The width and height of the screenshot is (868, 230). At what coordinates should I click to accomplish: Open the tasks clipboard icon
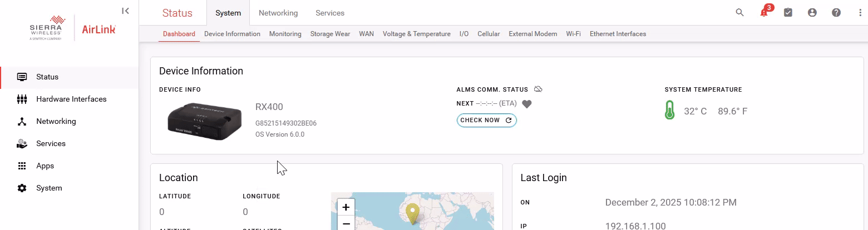coord(788,13)
